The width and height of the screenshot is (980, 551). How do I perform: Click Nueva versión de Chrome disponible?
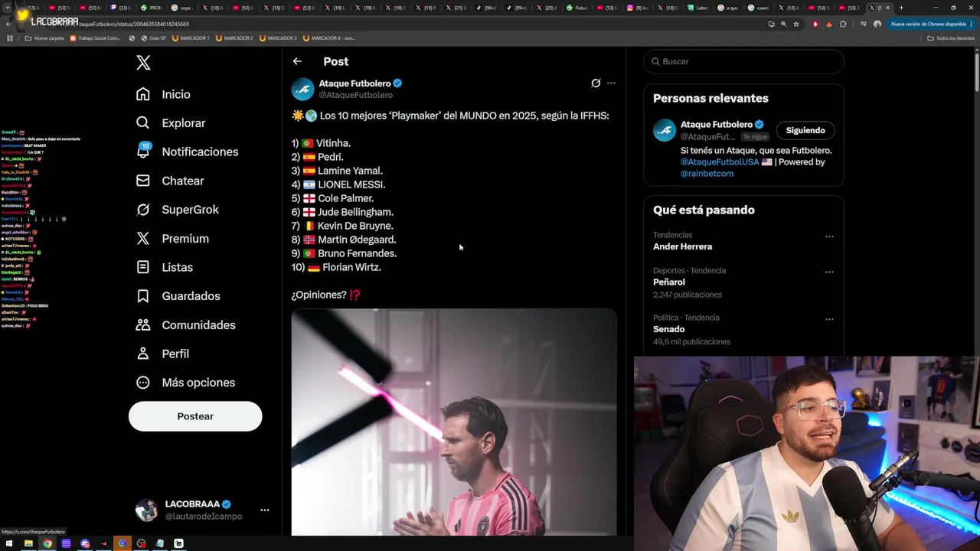pos(931,24)
